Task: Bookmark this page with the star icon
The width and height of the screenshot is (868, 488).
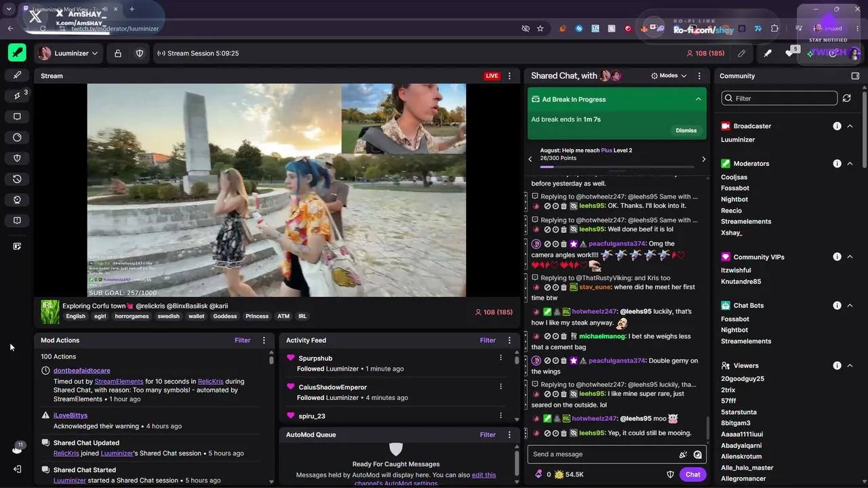Action: (x=540, y=28)
